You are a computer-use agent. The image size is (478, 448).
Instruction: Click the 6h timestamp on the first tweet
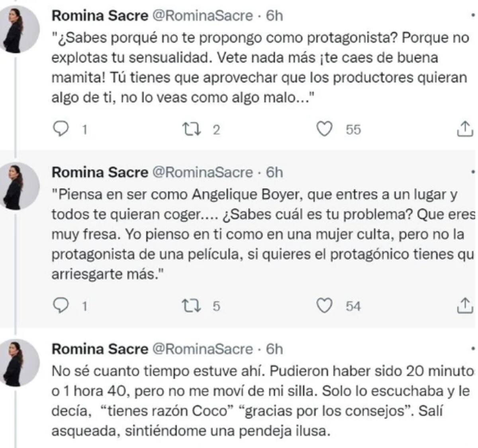coord(274,16)
